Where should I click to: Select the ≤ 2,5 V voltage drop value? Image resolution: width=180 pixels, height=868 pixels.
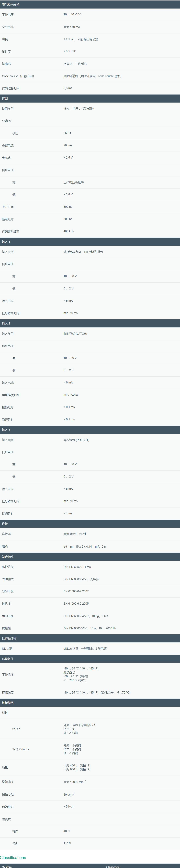click(x=68, y=157)
